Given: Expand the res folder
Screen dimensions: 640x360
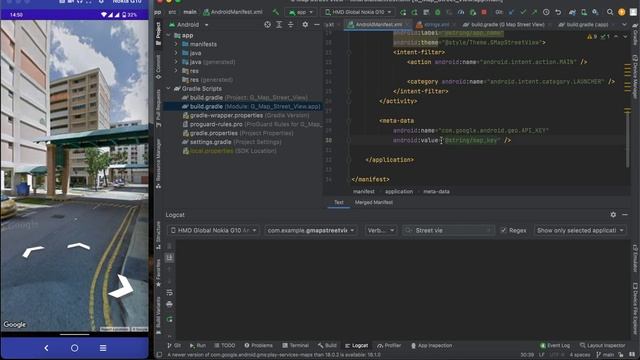Looking at the screenshot, I should 176,71.
